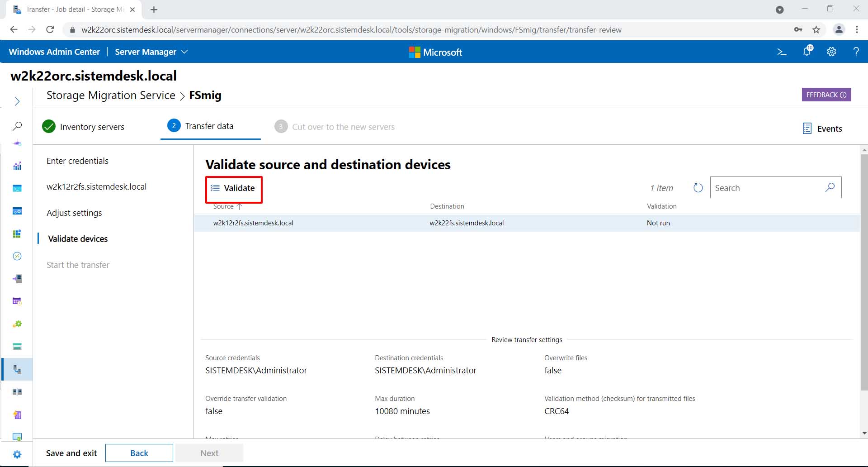Bookmark this page with the star icon
The height and width of the screenshot is (467, 868).
pyautogui.click(x=816, y=30)
